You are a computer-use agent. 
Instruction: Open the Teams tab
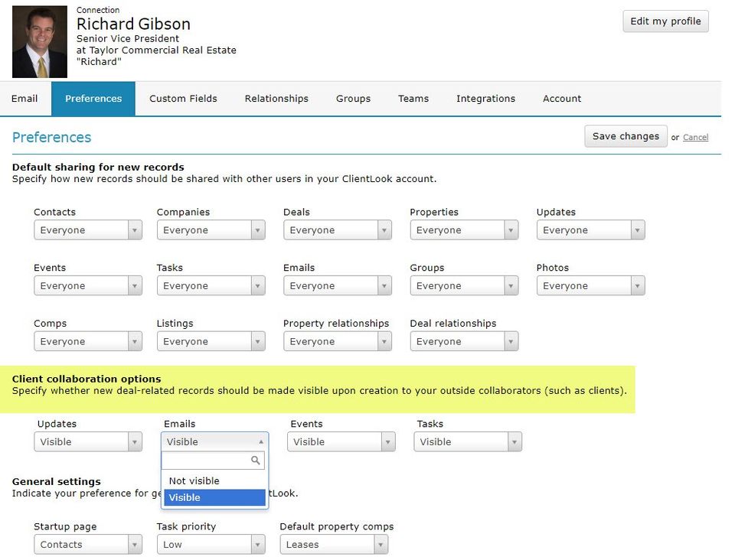[413, 99]
